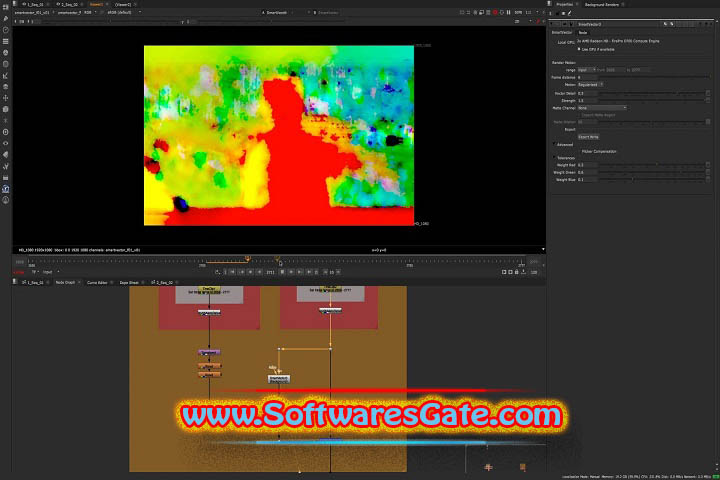The image size is (720, 480).
Task: Adjust the Weight Blue slider
Action: point(652,180)
